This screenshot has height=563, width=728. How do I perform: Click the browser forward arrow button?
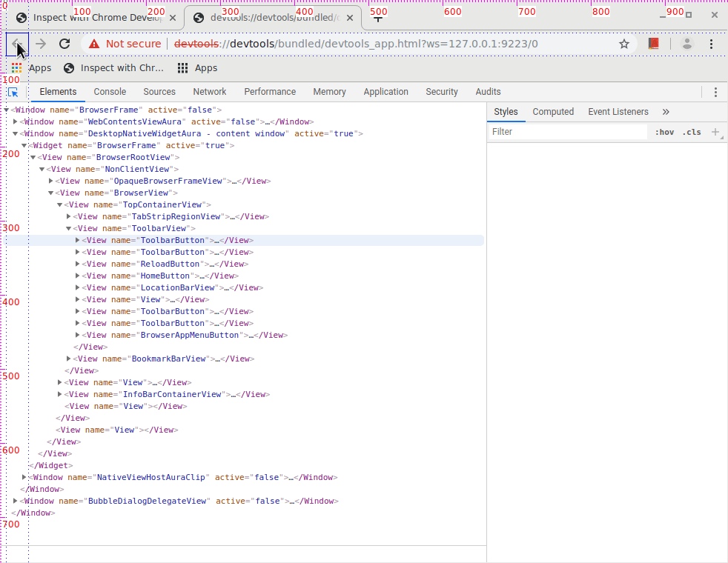click(41, 44)
